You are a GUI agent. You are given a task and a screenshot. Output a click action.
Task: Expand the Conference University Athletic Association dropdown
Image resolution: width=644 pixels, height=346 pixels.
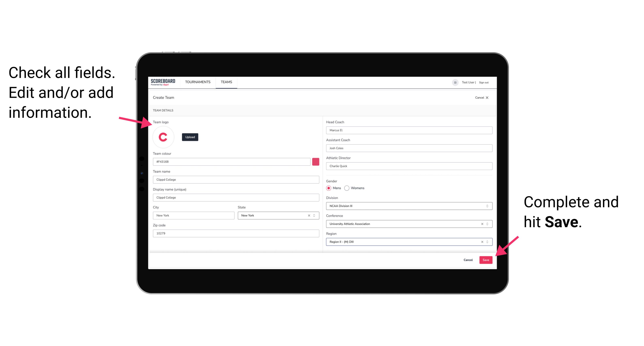click(x=487, y=224)
